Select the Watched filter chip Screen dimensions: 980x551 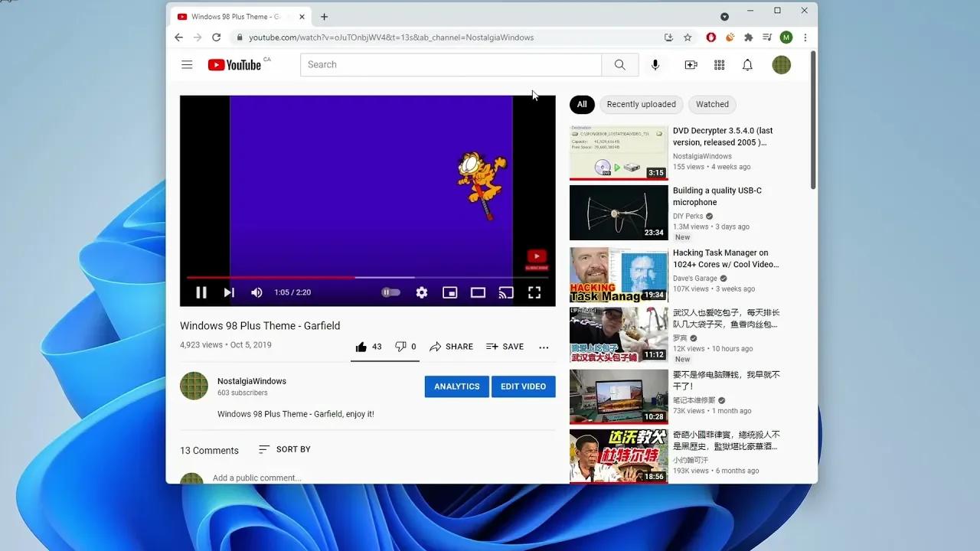point(711,104)
